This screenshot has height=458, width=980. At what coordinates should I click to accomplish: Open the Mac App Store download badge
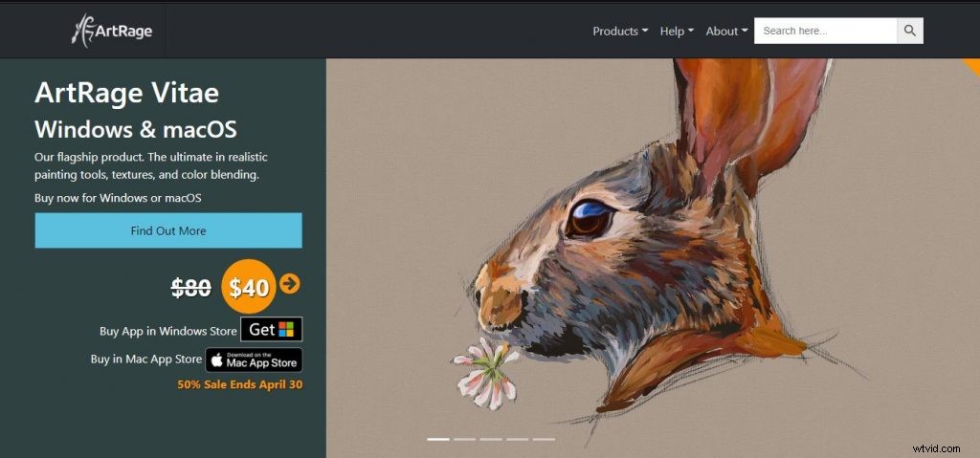click(254, 360)
